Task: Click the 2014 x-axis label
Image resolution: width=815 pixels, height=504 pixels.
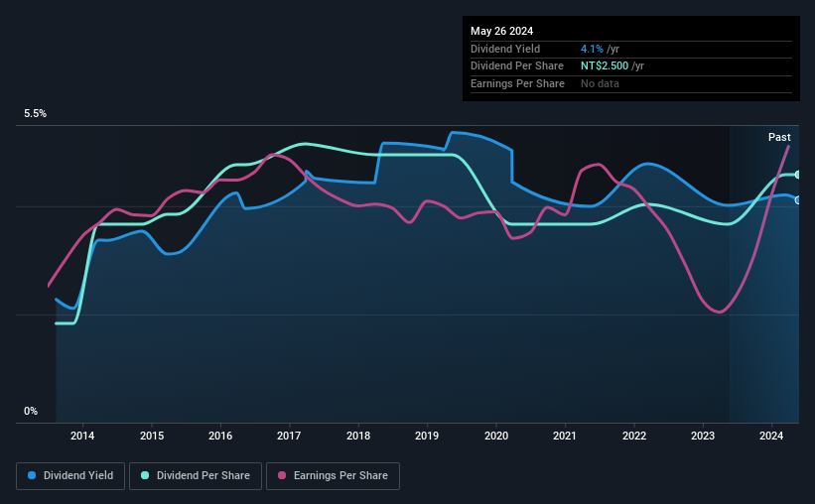Action: tap(82, 436)
